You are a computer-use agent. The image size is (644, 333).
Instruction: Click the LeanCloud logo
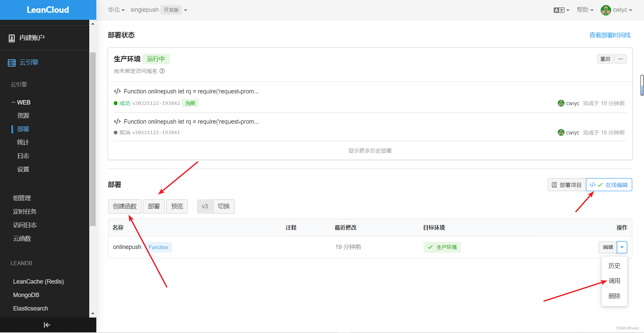pyautogui.click(x=48, y=10)
